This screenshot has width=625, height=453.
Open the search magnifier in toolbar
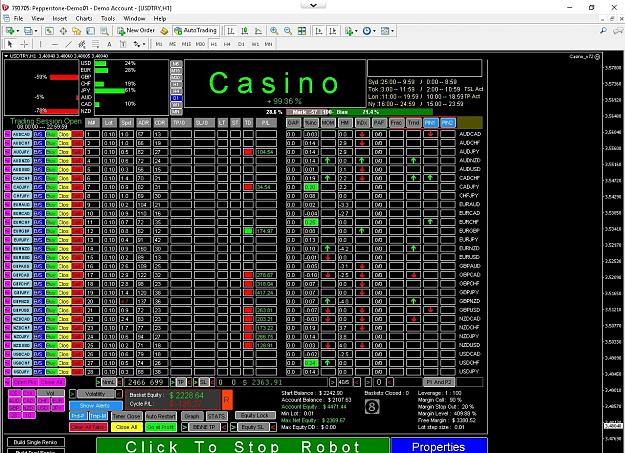pyautogui.click(x=603, y=31)
